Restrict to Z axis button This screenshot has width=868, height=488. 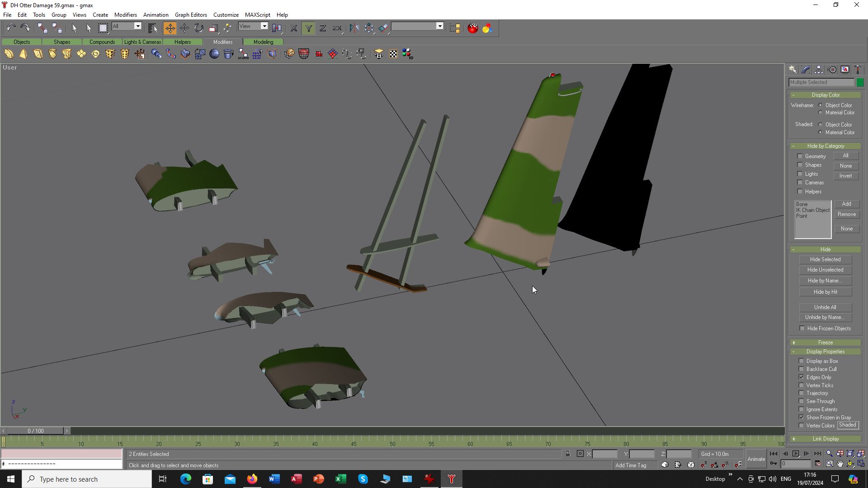tap(323, 28)
